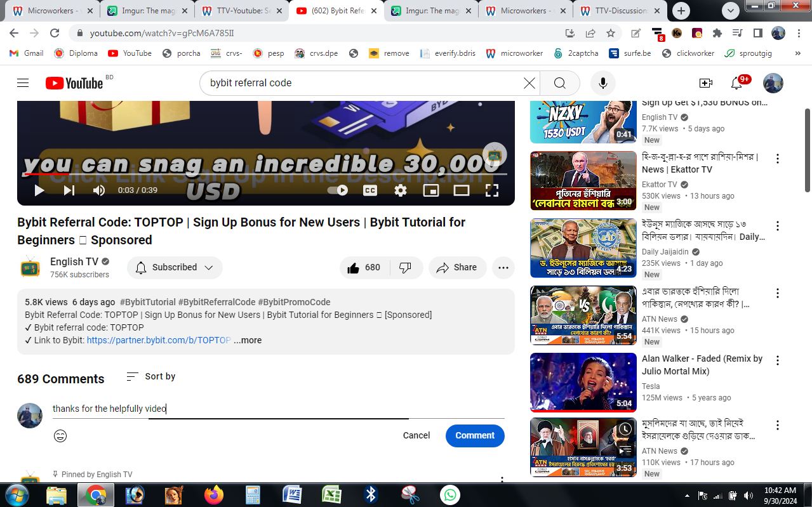Screen dimensions: 812x507
Task: Go back to previous page
Action: [x=14, y=33]
